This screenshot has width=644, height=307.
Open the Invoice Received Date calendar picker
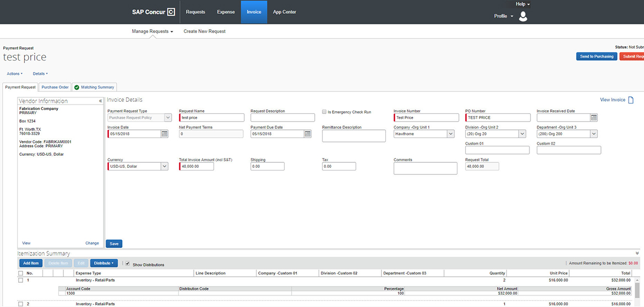tap(594, 118)
